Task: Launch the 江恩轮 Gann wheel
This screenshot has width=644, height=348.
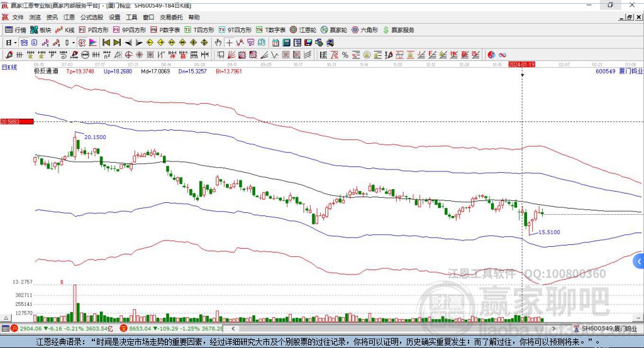Action: click(303, 30)
